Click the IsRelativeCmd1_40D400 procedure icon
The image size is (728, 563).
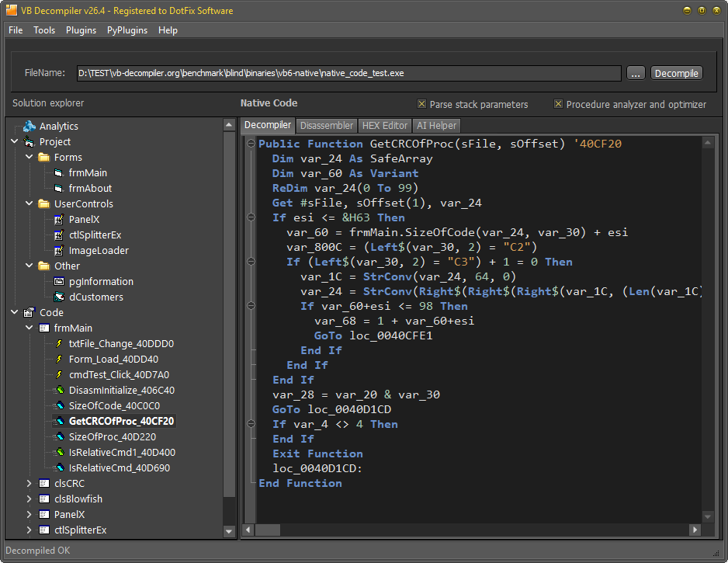click(60, 452)
